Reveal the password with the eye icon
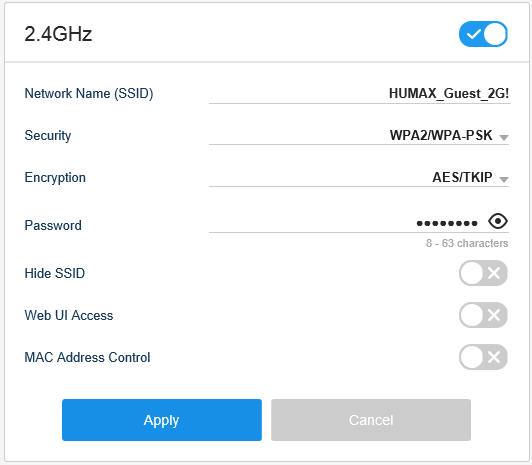 pyautogui.click(x=498, y=221)
